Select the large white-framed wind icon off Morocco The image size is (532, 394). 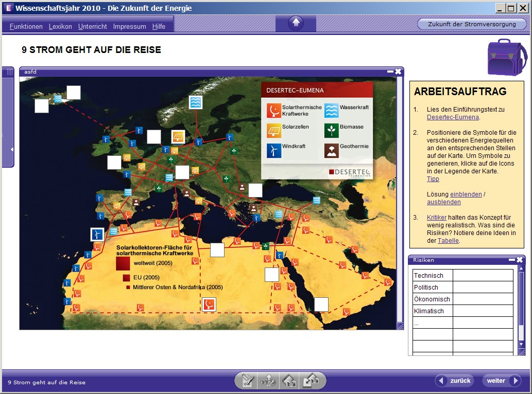(x=97, y=235)
